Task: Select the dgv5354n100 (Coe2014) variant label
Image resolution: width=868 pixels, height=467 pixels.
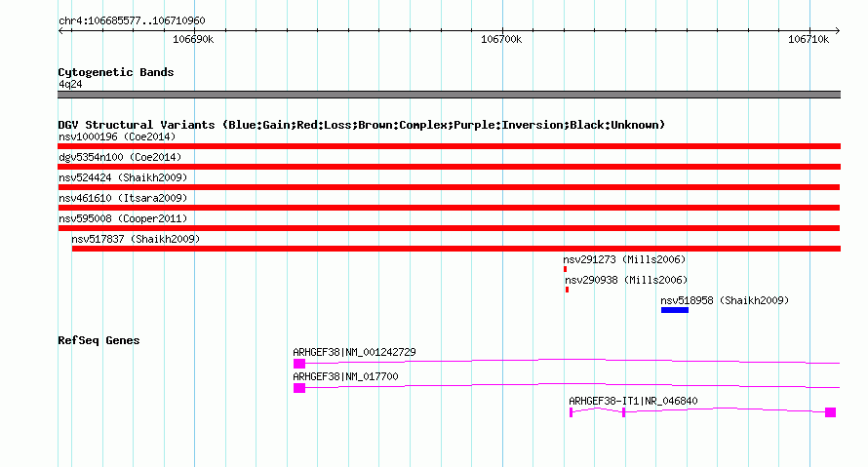Action: pyautogui.click(x=120, y=157)
